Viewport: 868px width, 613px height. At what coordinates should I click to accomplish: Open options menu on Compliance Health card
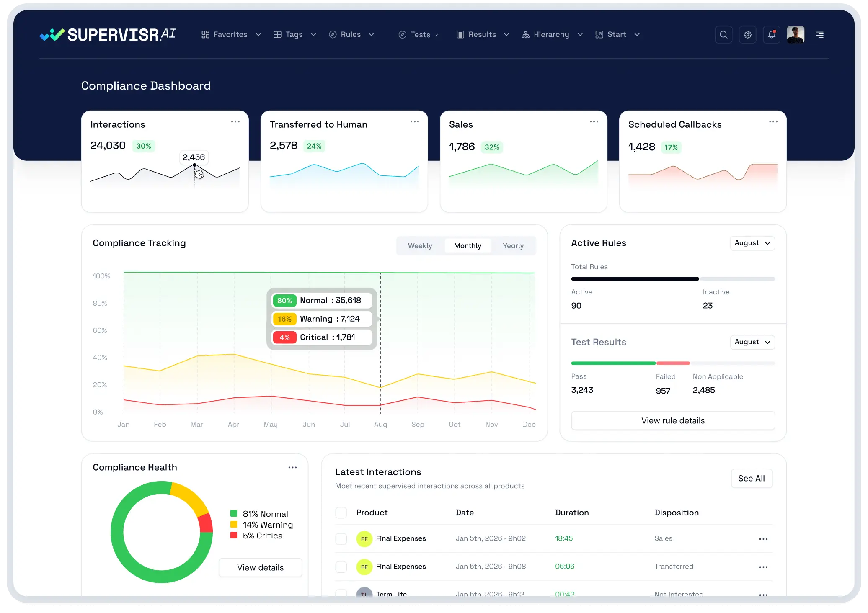292,467
